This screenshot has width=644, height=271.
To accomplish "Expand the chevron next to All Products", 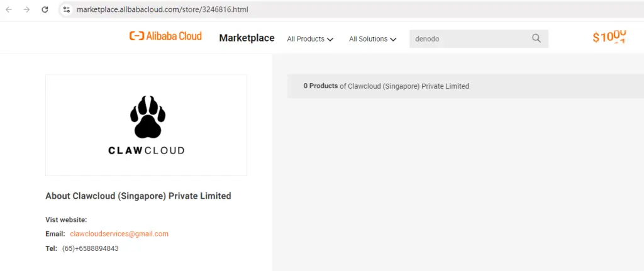I will point(330,40).
